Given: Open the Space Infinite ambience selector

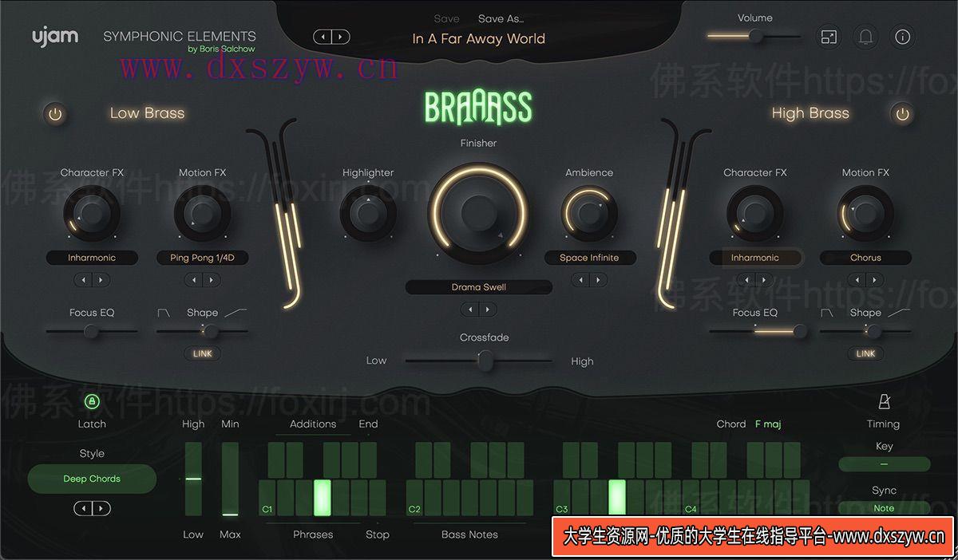Looking at the screenshot, I should click(x=589, y=258).
